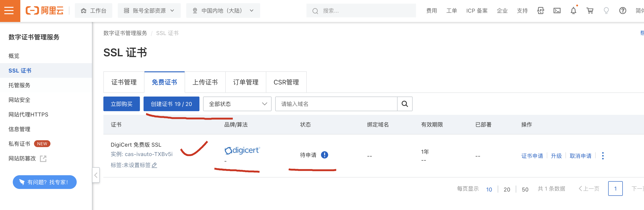
Task: Expand the 全部状态 status dropdown
Action: [237, 104]
